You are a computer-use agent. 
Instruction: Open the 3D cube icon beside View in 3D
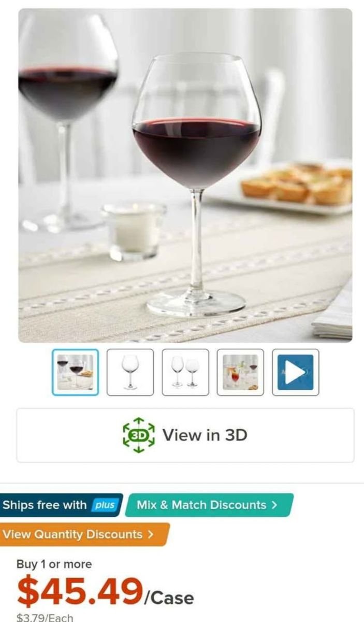(x=138, y=435)
